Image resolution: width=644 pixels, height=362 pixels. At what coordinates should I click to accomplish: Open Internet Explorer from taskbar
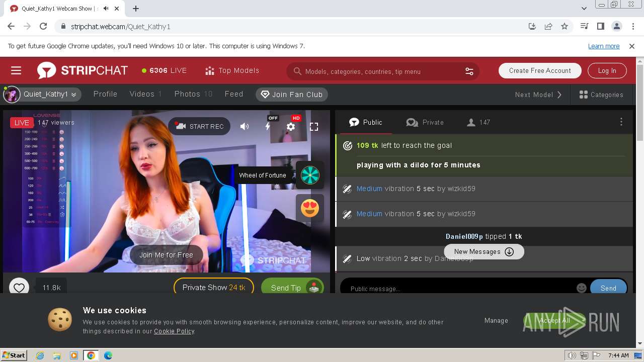tap(40, 355)
